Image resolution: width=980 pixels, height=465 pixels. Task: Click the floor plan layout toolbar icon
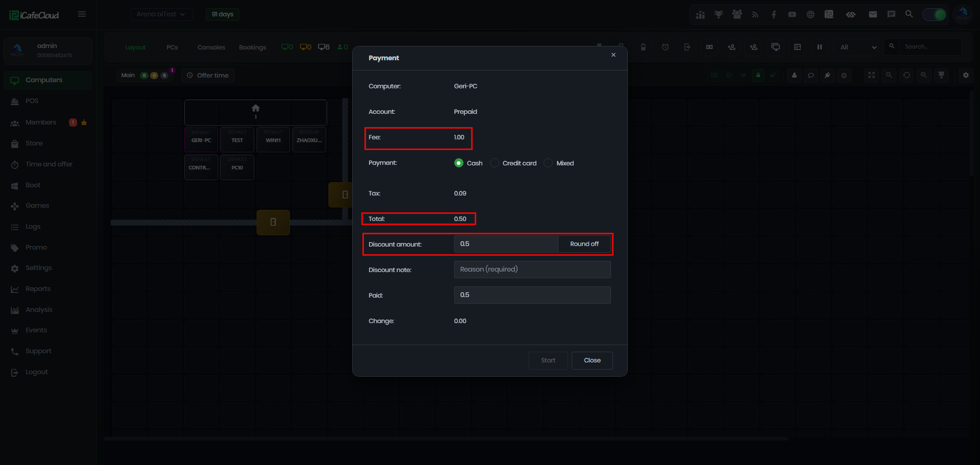[798, 47]
